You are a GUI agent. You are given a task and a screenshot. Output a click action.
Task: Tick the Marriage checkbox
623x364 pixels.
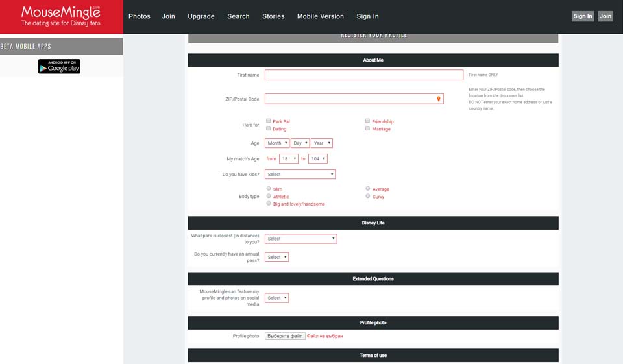pyautogui.click(x=367, y=129)
